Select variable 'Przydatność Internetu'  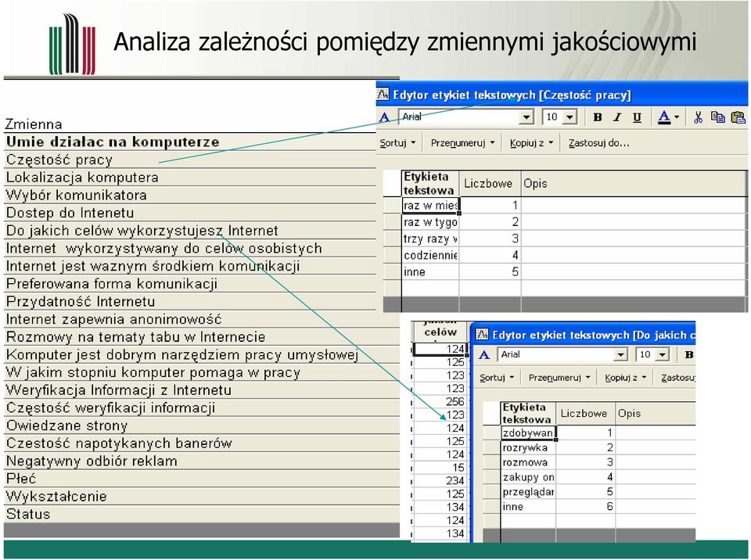[190, 301]
